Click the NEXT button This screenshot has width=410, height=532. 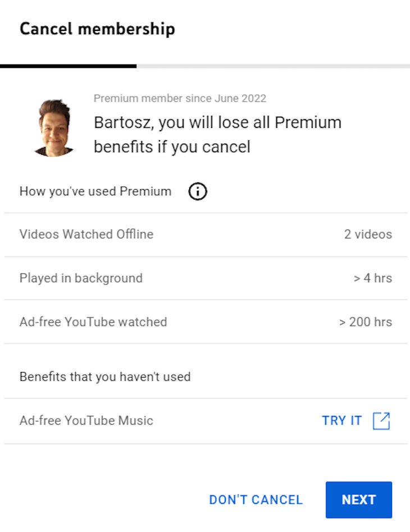click(359, 499)
